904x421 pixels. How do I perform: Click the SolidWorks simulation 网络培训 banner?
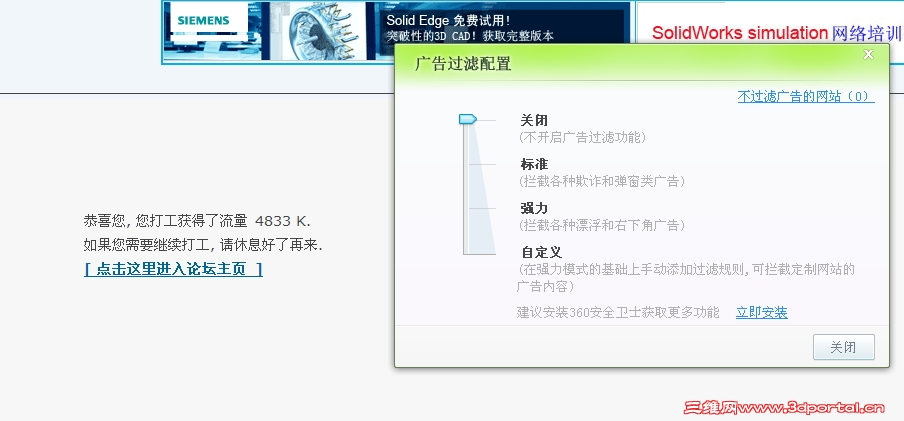[770, 32]
